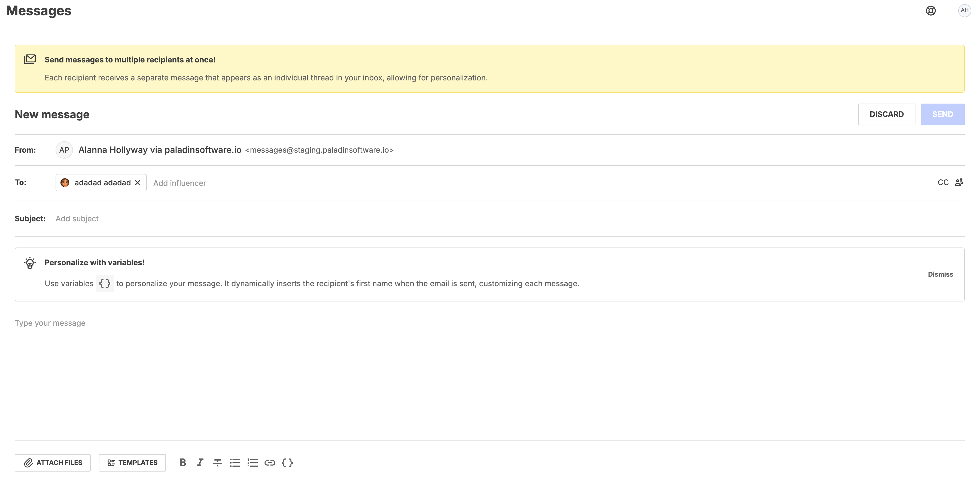This screenshot has height=483, width=980.
Task: Toggle strikethrough formatting
Action: coord(218,463)
